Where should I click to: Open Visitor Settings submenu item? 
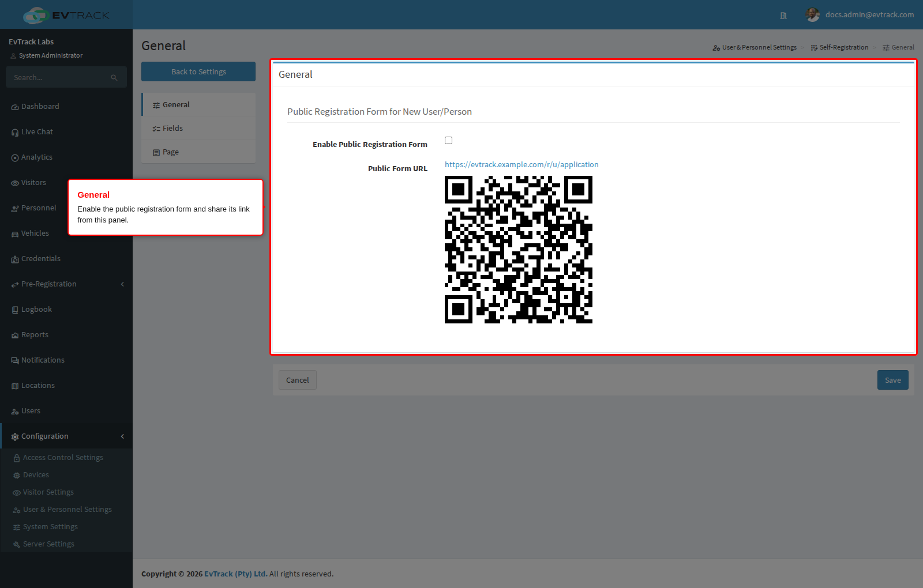coord(66,492)
